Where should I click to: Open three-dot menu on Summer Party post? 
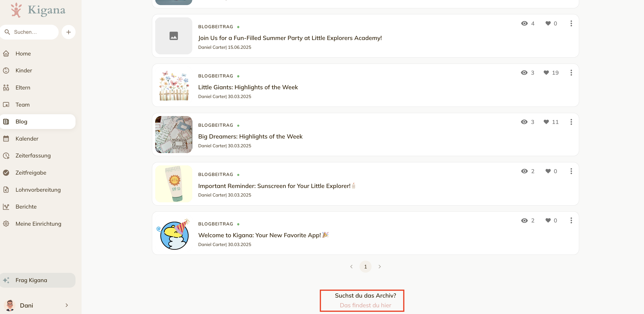(x=571, y=23)
